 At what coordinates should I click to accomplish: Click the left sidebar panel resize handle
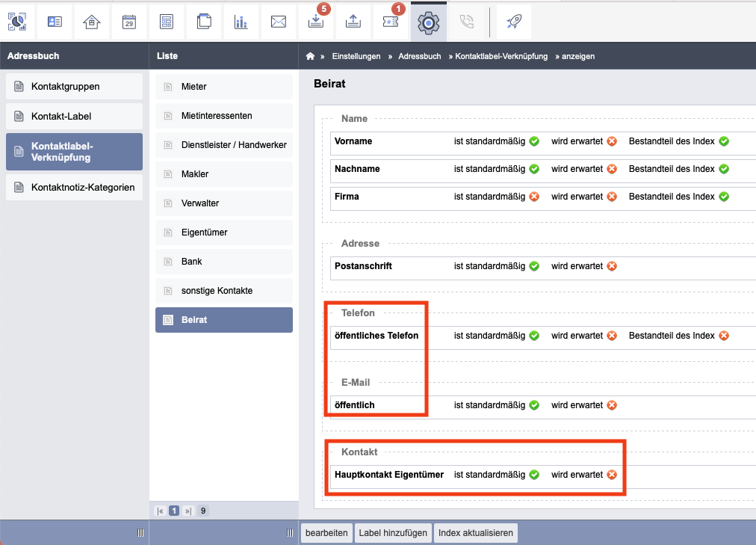click(140, 532)
